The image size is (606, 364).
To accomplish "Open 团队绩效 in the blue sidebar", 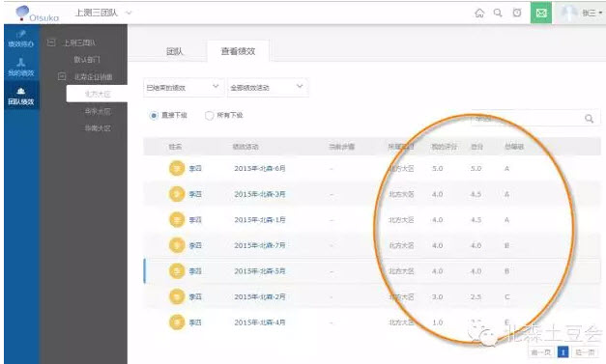I will tap(21, 96).
